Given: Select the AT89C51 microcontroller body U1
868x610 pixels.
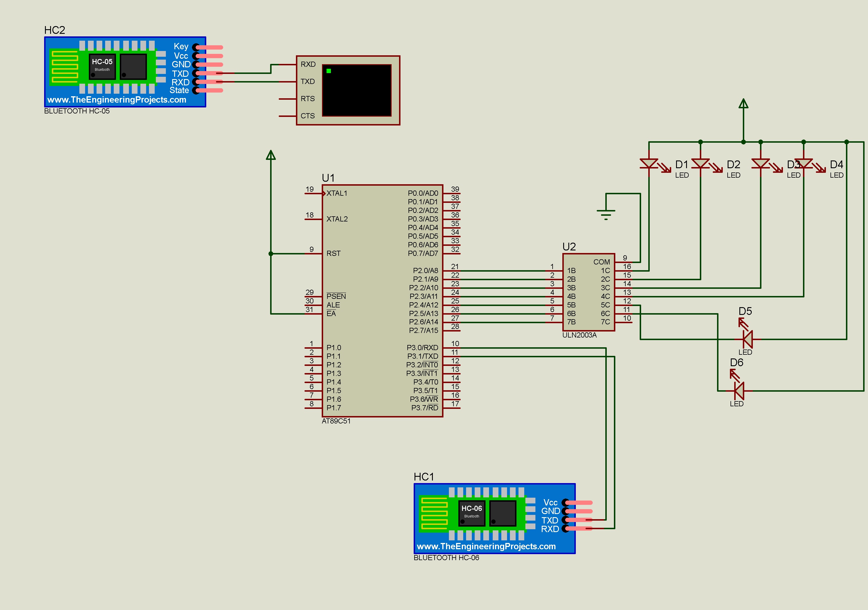Looking at the screenshot, I should (382, 301).
